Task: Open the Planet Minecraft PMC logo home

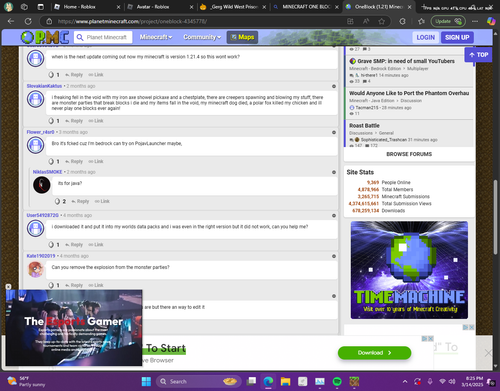Action: coord(45,37)
